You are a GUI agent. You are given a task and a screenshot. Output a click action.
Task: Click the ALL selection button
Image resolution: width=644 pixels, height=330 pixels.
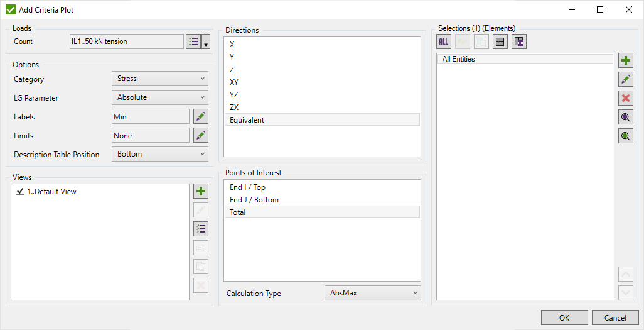click(x=444, y=42)
